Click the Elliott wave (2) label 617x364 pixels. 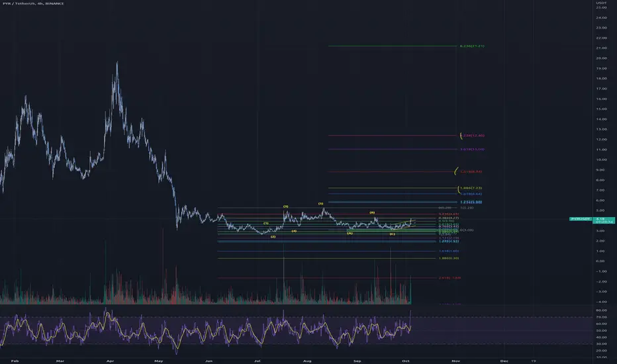pos(273,236)
